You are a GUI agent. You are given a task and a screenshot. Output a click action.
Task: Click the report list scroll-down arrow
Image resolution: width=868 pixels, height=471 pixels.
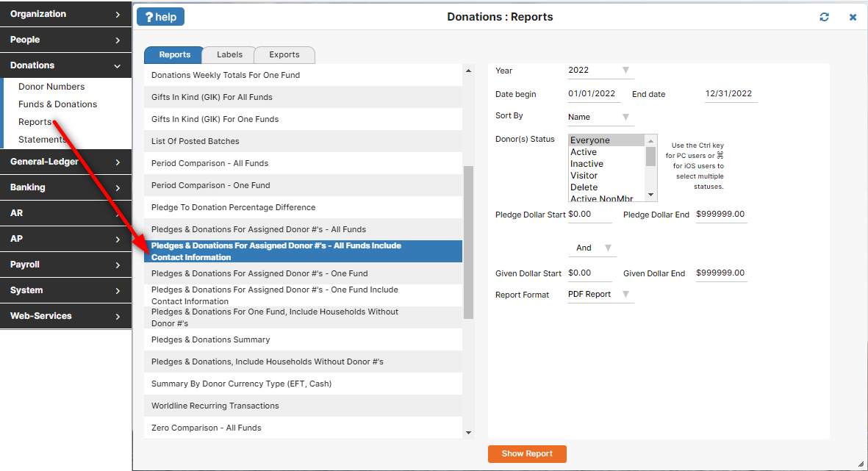tap(468, 433)
